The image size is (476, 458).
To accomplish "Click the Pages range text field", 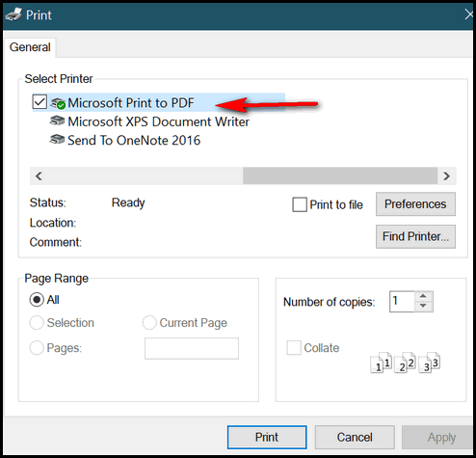I will pyautogui.click(x=192, y=348).
